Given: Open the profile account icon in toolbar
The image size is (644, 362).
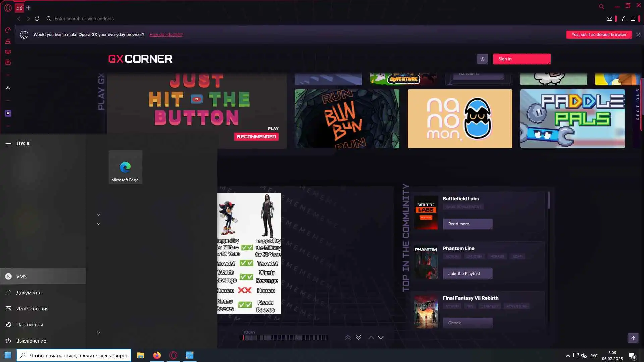Looking at the screenshot, I should (624, 19).
